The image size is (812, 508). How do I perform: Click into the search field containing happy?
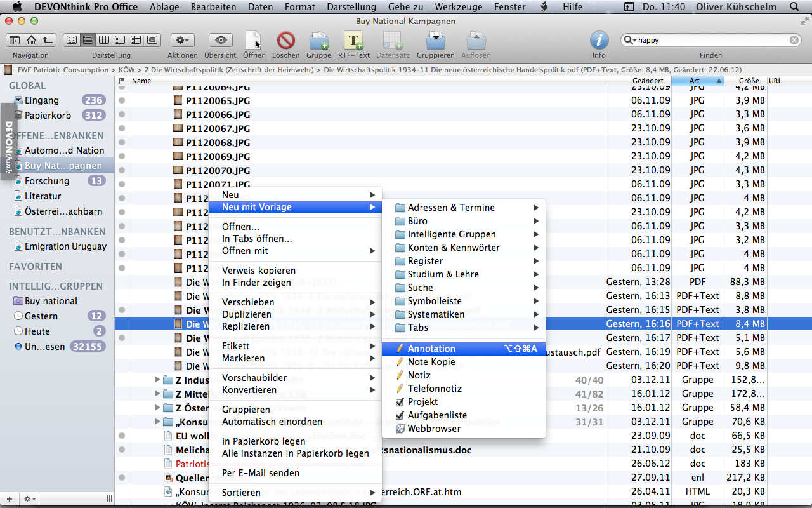coord(712,40)
